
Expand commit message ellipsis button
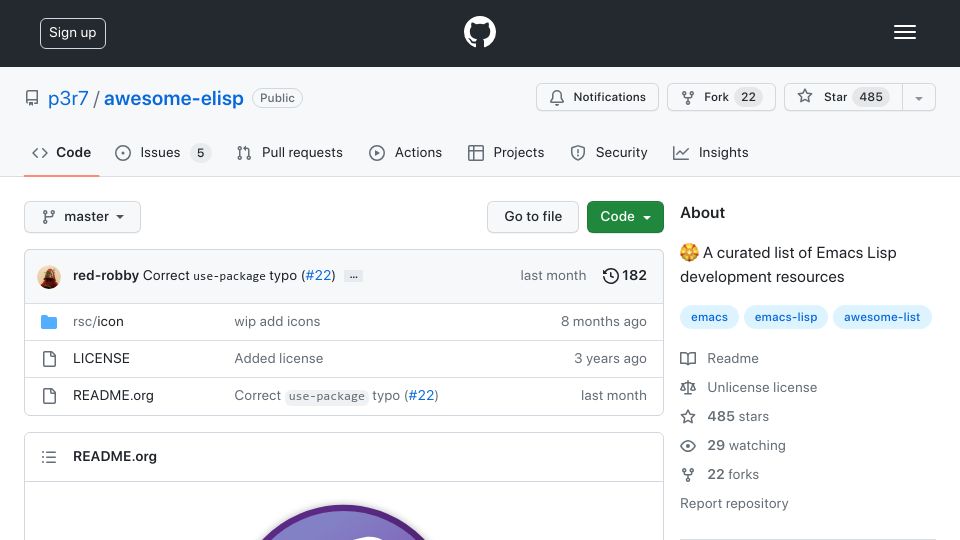click(353, 277)
